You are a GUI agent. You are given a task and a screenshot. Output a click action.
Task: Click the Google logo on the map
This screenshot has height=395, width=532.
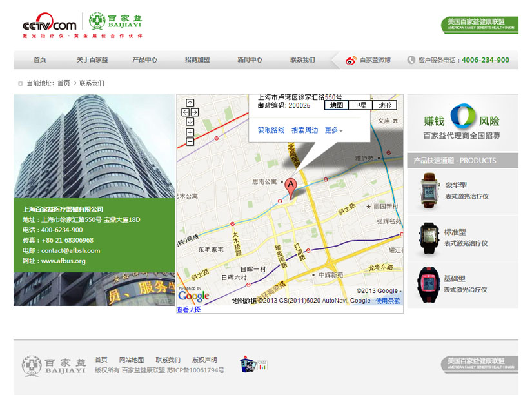point(193,296)
